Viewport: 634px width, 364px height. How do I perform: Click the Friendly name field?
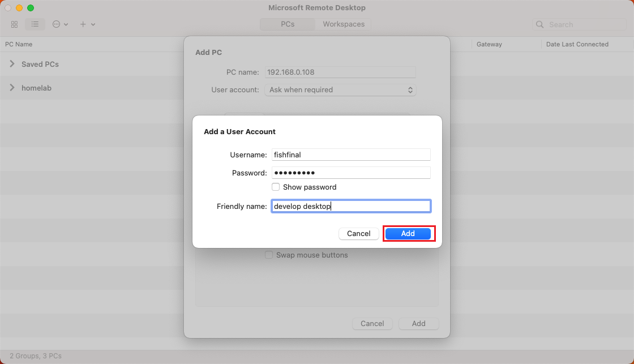pos(351,206)
